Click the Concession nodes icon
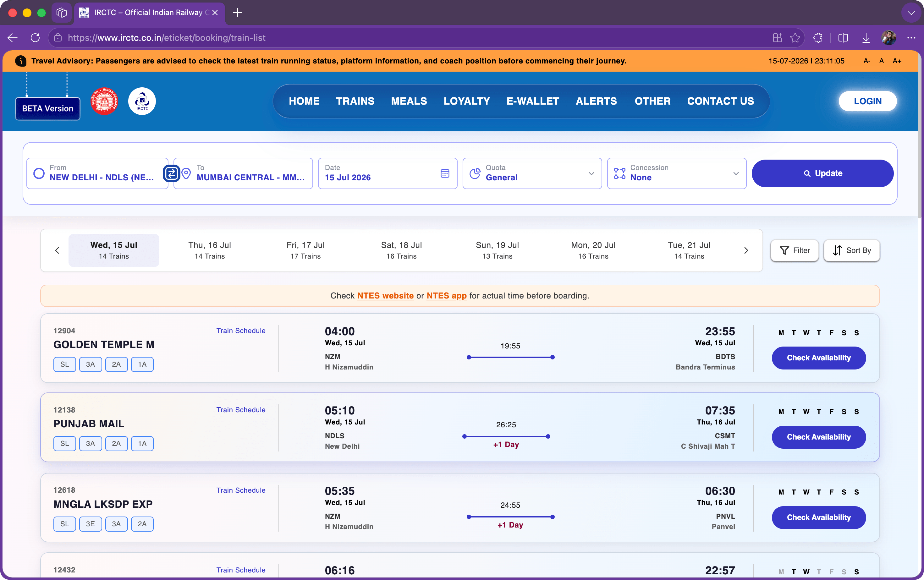 [x=620, y=173]
